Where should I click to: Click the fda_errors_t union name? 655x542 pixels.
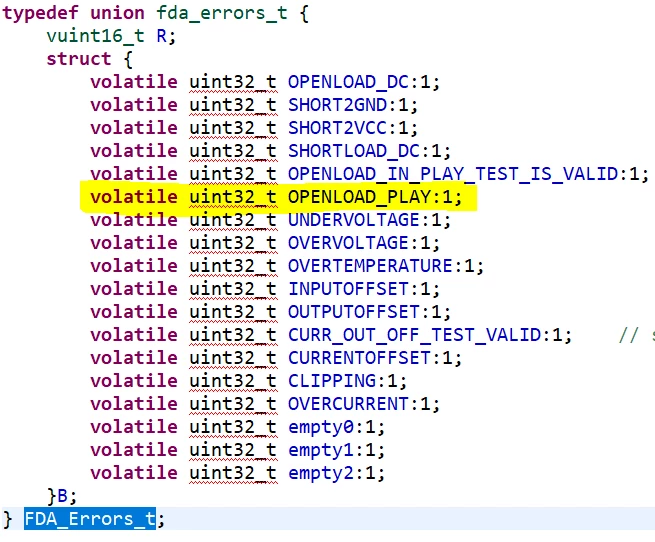[222, 13]
